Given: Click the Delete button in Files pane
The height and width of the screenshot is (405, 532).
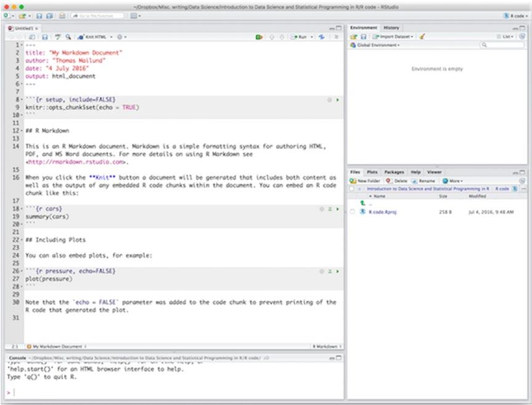Looking at the screenshot, I should [396, 181].
